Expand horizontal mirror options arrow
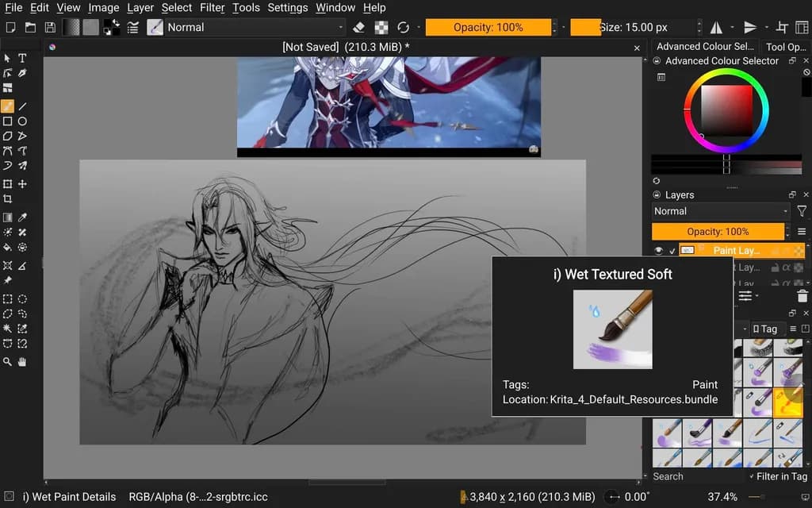This screenshot has width=812, height=508. coord(732,28)
